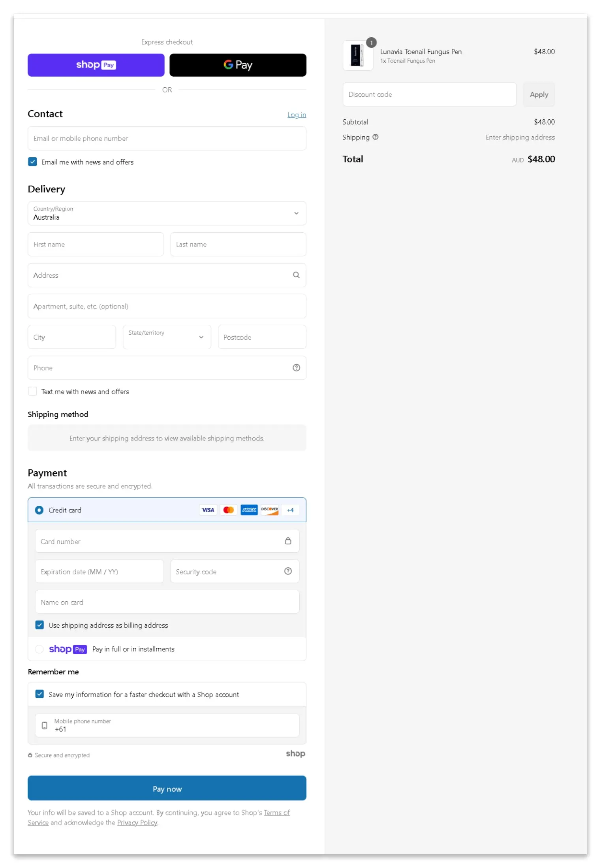Focus the Card number field
The image size is (601, 868).
click(167, 541)
